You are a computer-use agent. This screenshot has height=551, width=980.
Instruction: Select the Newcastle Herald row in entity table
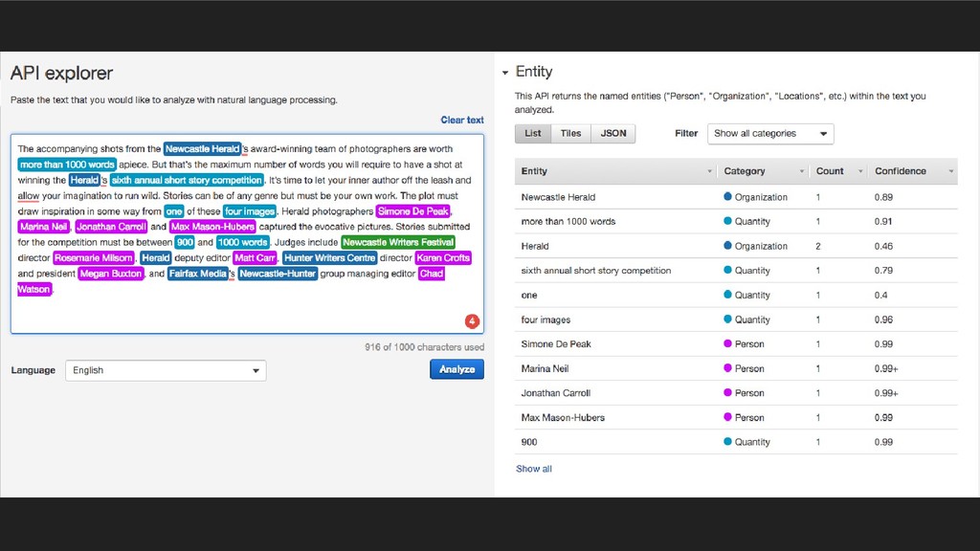(736, 197)
